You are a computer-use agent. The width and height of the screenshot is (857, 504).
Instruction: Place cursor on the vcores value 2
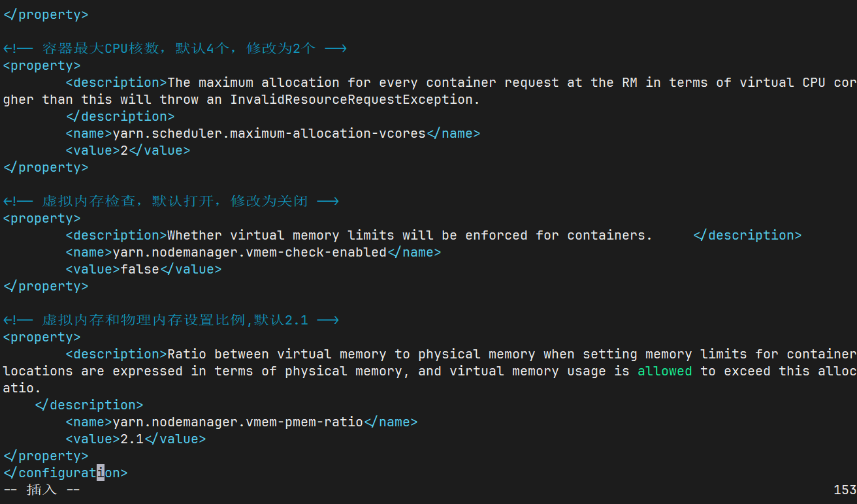point(124,150)
